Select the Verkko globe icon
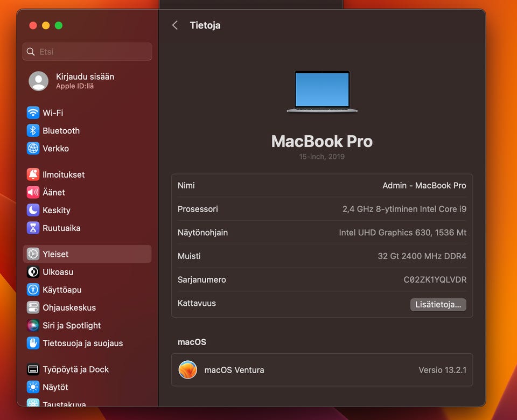Screen dimensions: 517x420 pyautogui.click(x=33, y=149)
